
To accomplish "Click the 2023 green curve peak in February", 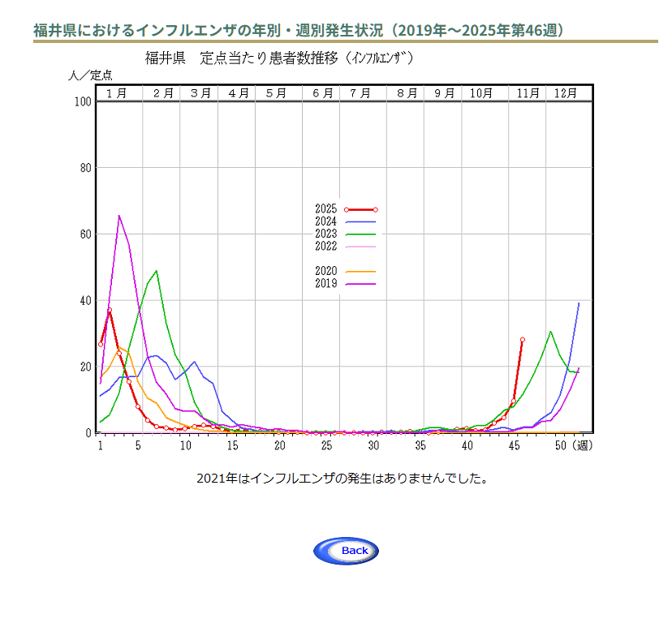I will point(156,271).
